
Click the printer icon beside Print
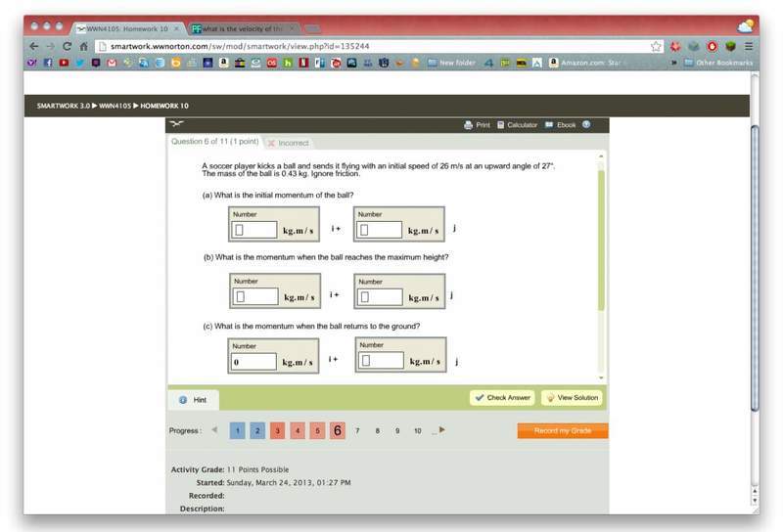(x=468, y=125)
